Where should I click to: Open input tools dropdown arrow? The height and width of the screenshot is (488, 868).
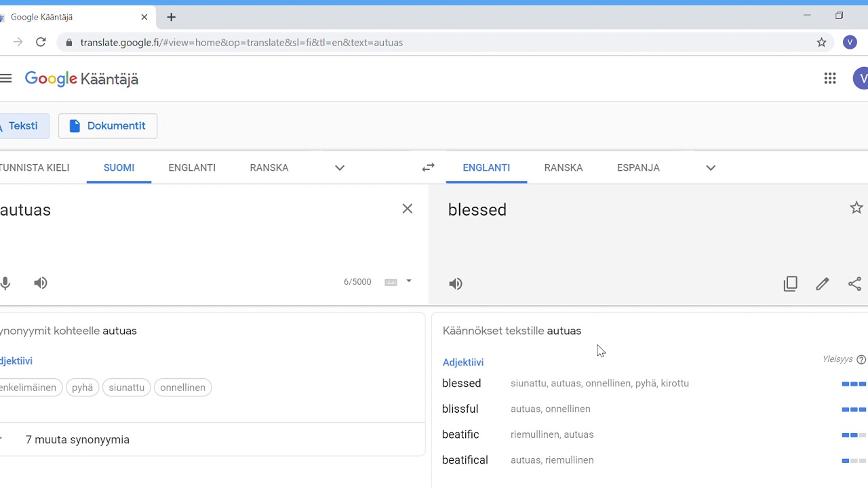point(408,281)
